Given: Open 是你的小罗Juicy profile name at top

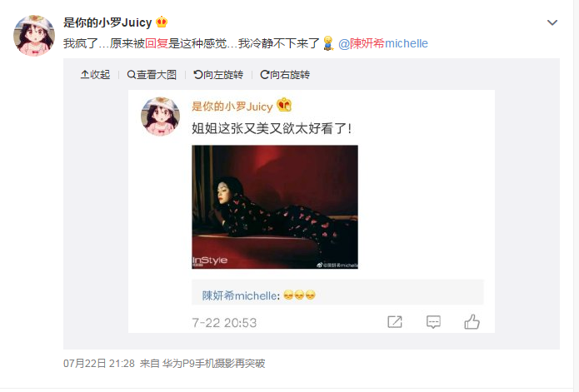Looking at the screenshot, I should (107, 22).
